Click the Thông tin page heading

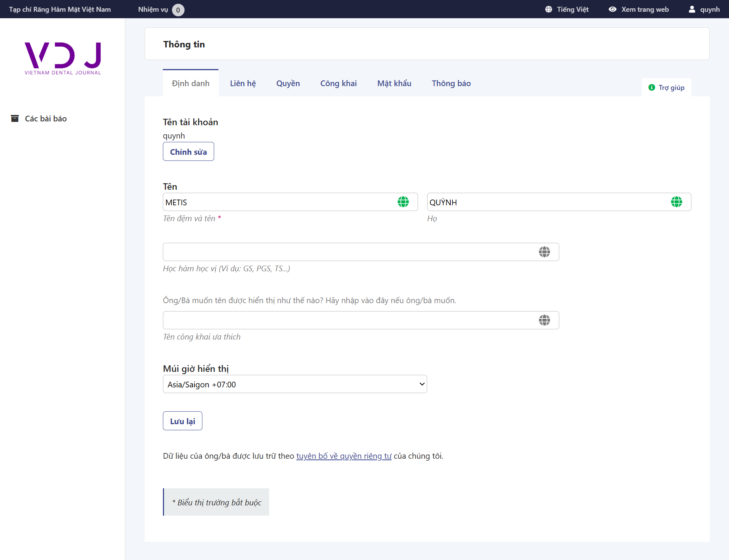[184, 44]
